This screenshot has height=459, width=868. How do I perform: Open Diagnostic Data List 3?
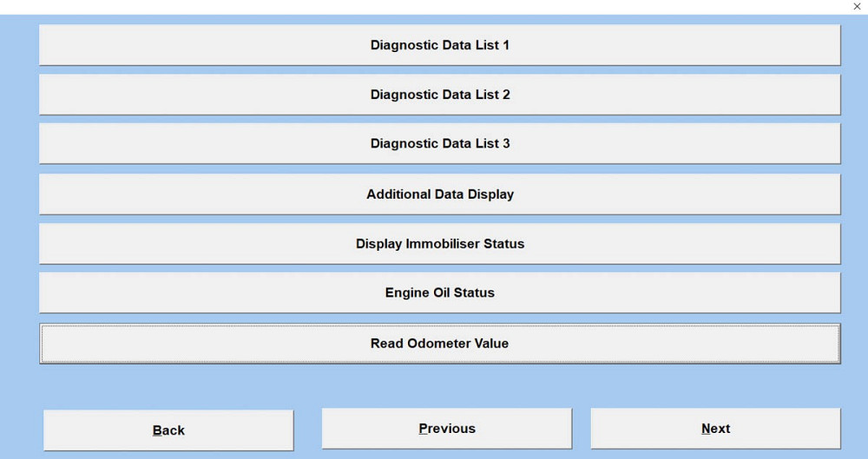point(439,143)
